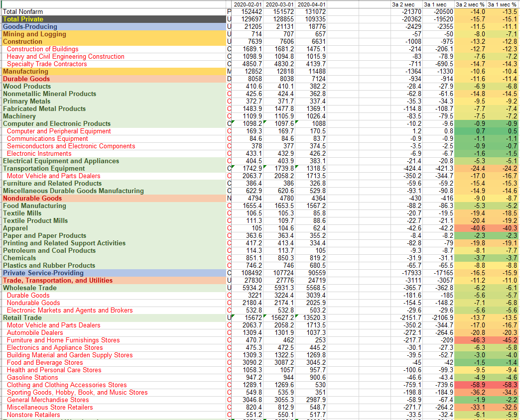Select Printing and Related Support Activities

pos(64,243)
